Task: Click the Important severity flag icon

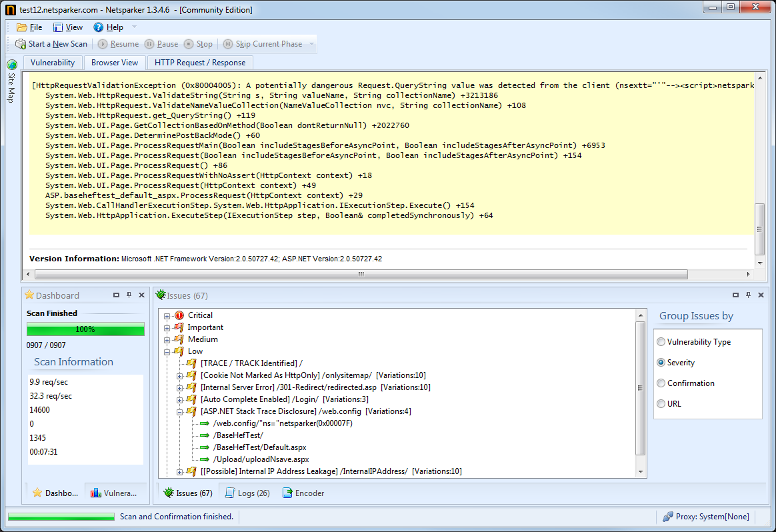Action: click(x=179, y=327)
